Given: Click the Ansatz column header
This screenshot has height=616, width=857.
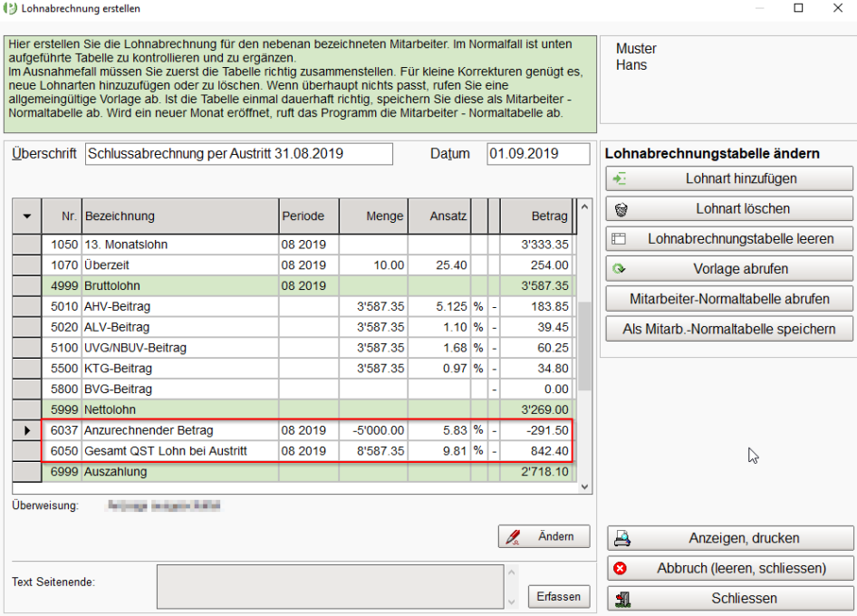Looking at the screenshot, I should [x=439, y=216].
